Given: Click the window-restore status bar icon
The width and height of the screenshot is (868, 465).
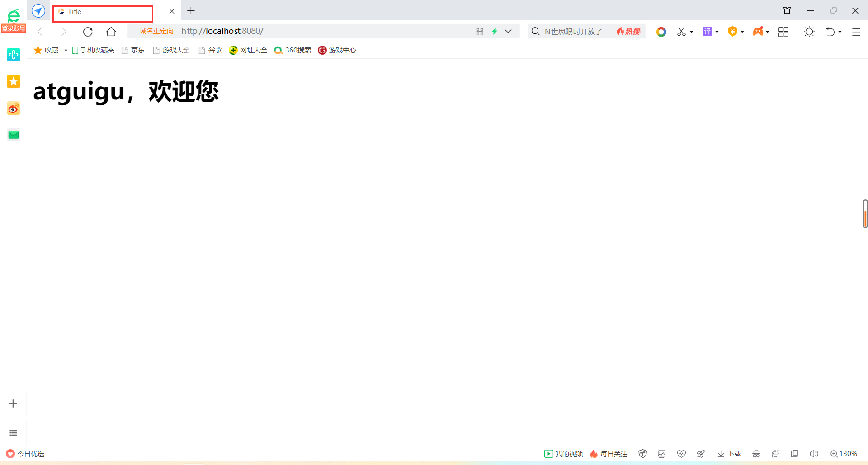Looking at the screenshot, I should (794, 454).
